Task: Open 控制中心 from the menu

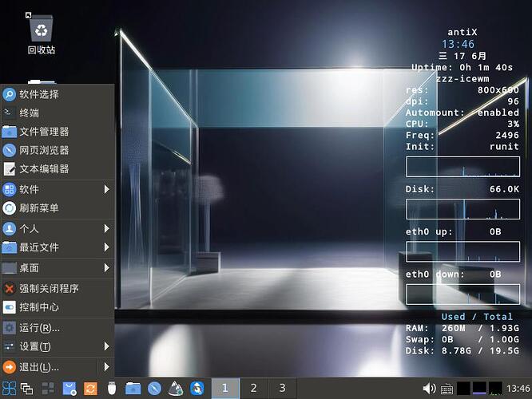Action: click(57, 307)
